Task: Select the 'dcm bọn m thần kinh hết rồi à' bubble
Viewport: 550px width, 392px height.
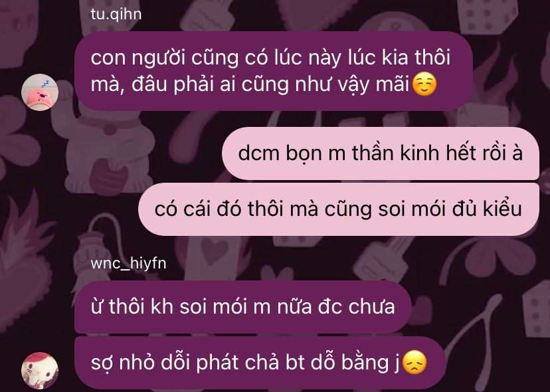Action: 381,153
